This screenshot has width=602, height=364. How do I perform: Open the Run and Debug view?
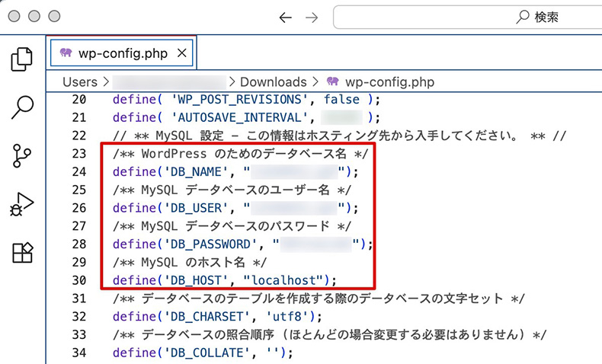click(22, 204)
